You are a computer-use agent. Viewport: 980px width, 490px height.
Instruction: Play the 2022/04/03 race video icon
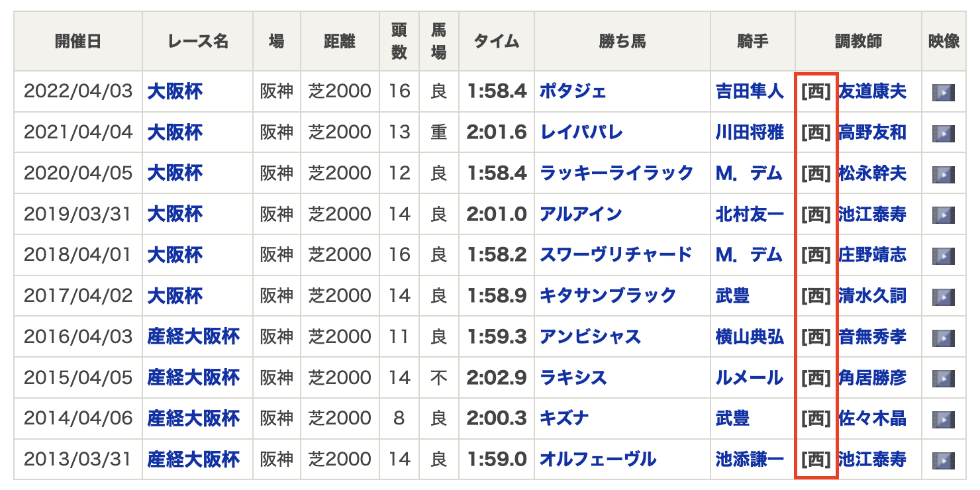(x=943, y=93)
